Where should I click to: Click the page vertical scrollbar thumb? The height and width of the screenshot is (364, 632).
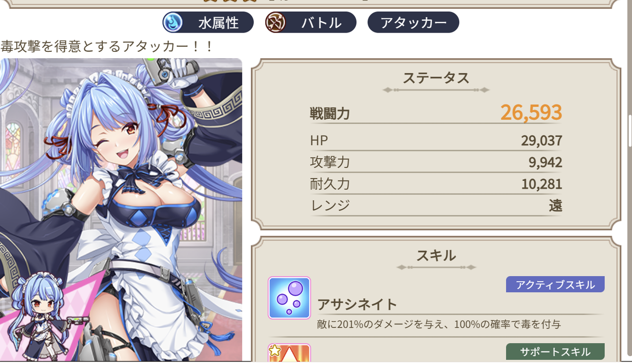pos(630,131)
